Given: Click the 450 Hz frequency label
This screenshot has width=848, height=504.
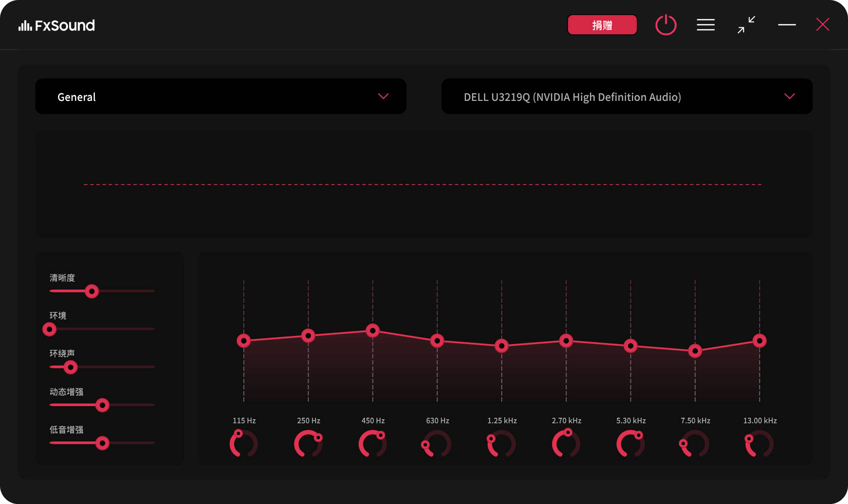Looking at the screenshot, I should click(373, 421).
